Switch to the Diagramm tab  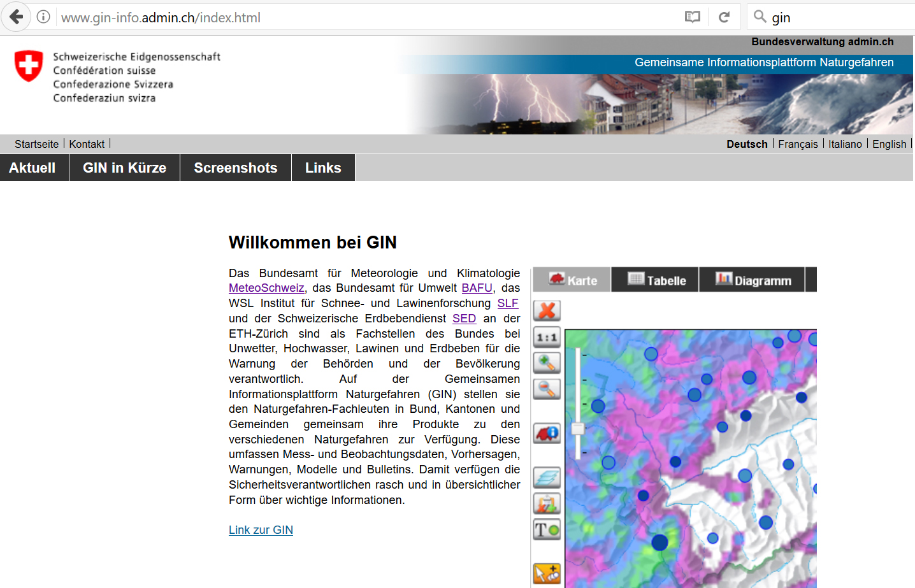pyautogui.click(x=753, y=280)
